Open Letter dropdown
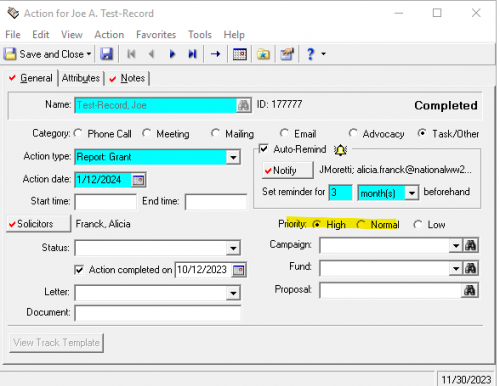This screenshot has width=500, height=386. [233, 293]
